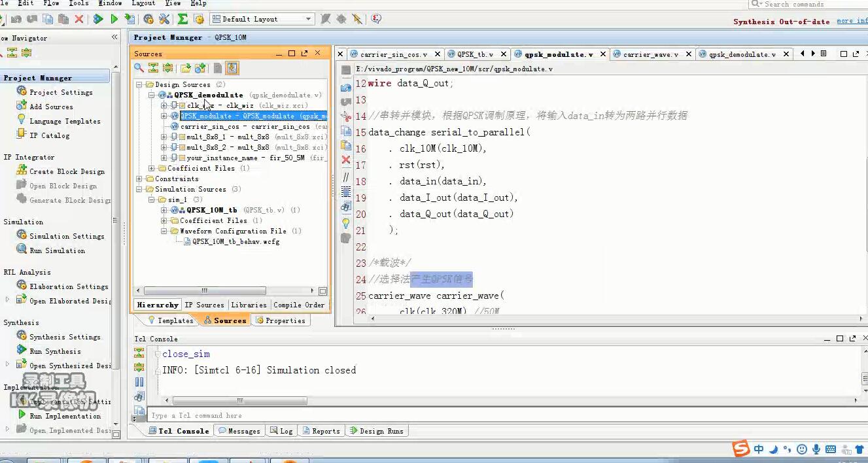Click the 'more info' link at top right
Viewport: 868px width, 463px height.
(x=852, y=21)
